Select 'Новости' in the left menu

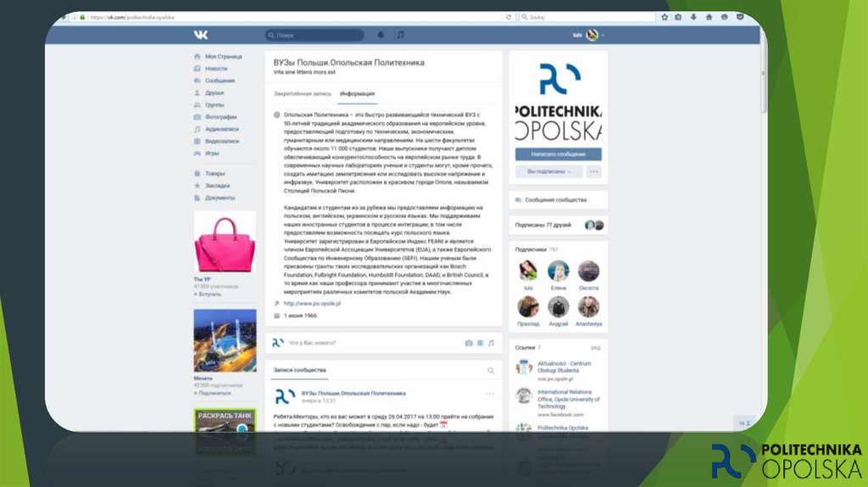click(x=216, y=69)
